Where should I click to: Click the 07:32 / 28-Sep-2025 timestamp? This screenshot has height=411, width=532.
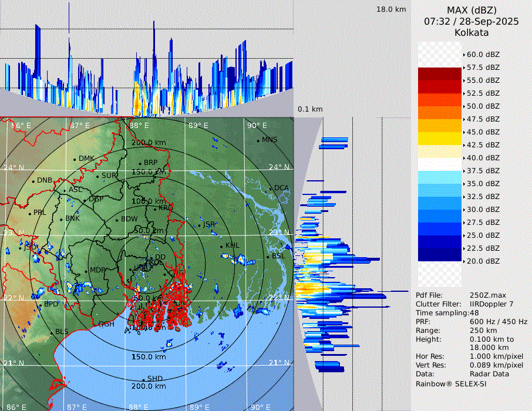pyautogui.click(x=471, y=22)
